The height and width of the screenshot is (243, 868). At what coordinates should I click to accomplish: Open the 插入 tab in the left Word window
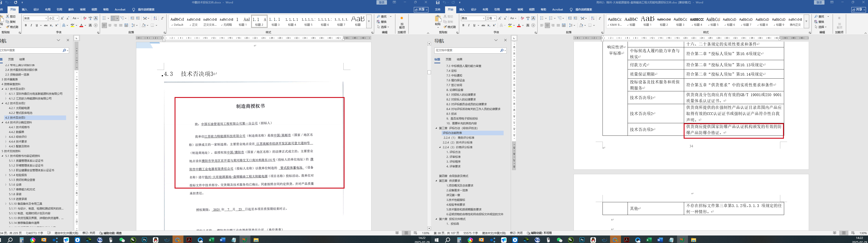[25, 9]
